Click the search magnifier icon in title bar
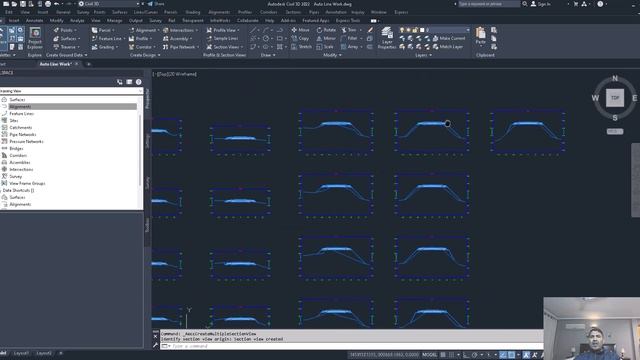 525,4
